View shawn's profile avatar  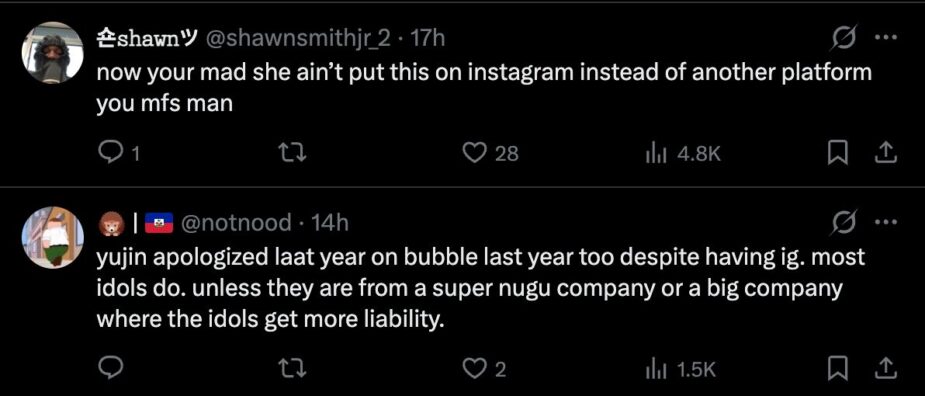(x=53, y=53)
